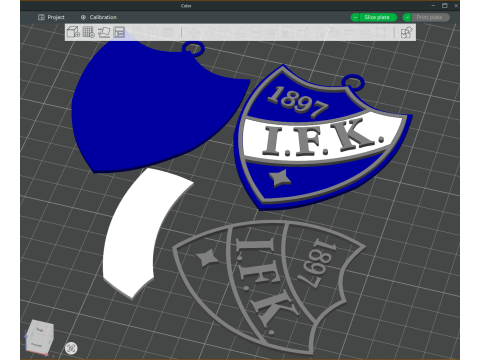Click the round icon beside the view cube
This screenshot has width=480, height=360.
pyautogui.click(x=71, y=348)
